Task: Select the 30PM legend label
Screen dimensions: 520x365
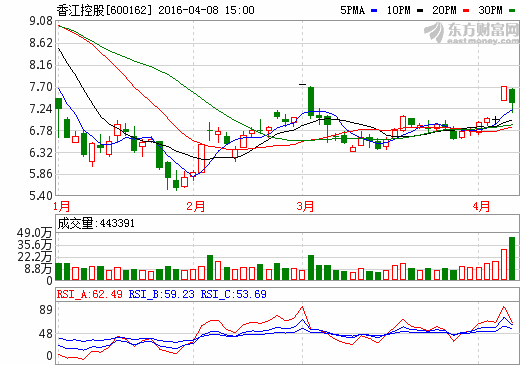Action: tap(490, 10)
